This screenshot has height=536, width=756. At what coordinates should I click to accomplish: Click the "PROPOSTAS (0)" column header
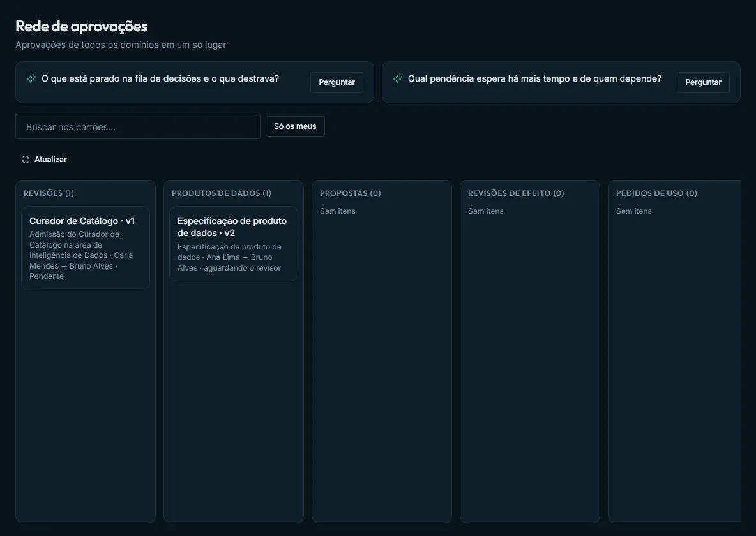click(350, 193)
